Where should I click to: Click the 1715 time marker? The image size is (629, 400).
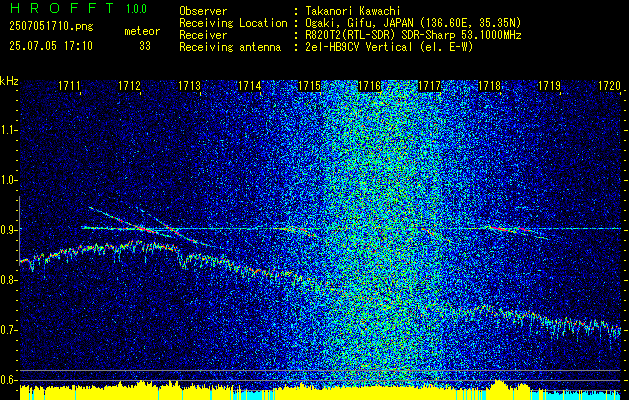309,85
